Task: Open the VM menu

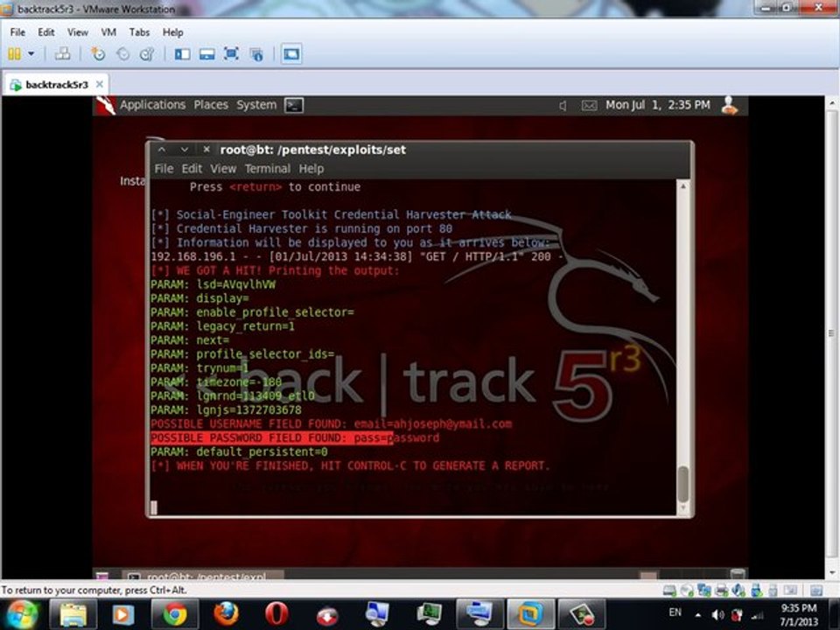Action: (x=108, y=32)
